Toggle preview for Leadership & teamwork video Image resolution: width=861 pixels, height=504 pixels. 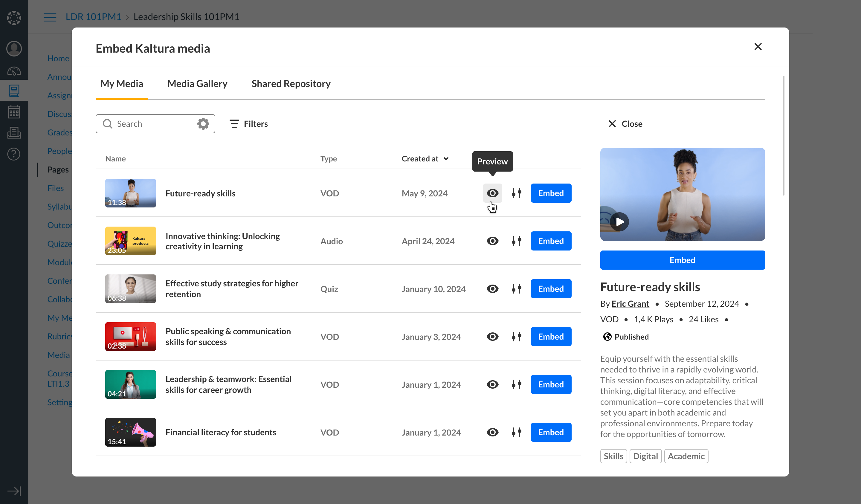click(x=492, y=384)
